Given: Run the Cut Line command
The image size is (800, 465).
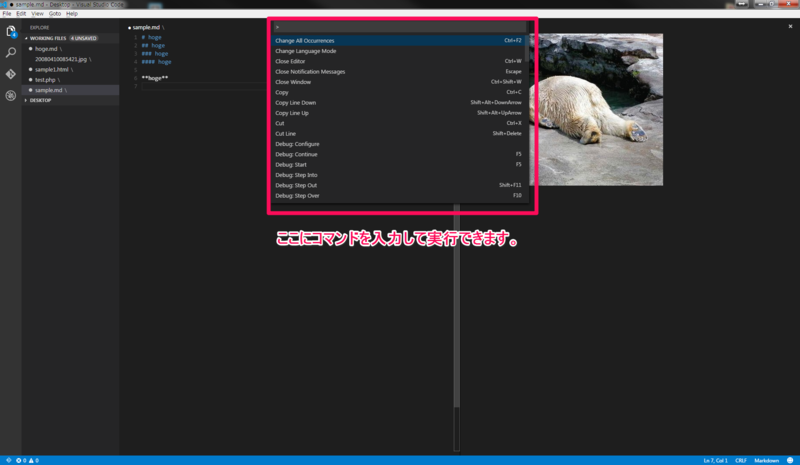Looking at the screenshot, I should (x=398, y=134).
